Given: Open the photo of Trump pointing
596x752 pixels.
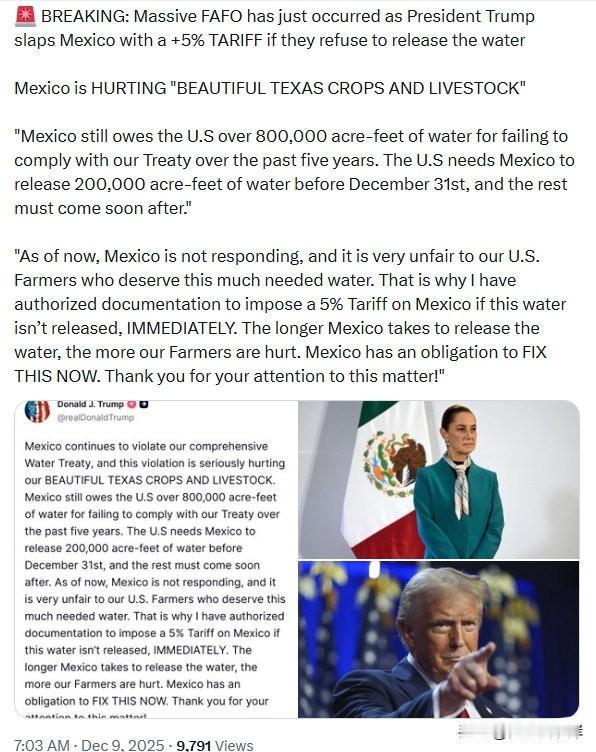Looking at the screenshot, I should (x=438, y=639).
